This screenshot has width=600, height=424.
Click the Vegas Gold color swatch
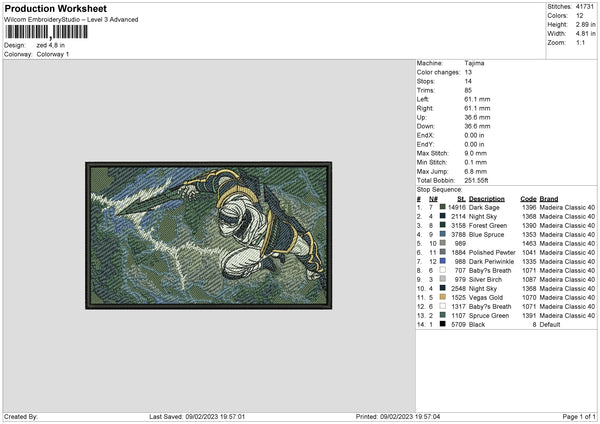point(443,297)
